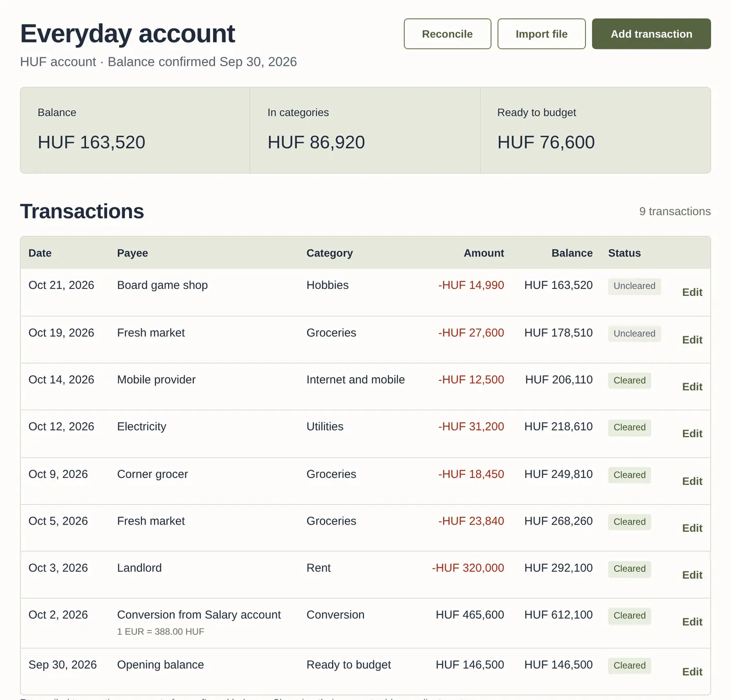The image size is (731, 700).
Task: Click the 'Corner grocer' payee name
Action: pos(152,474)
